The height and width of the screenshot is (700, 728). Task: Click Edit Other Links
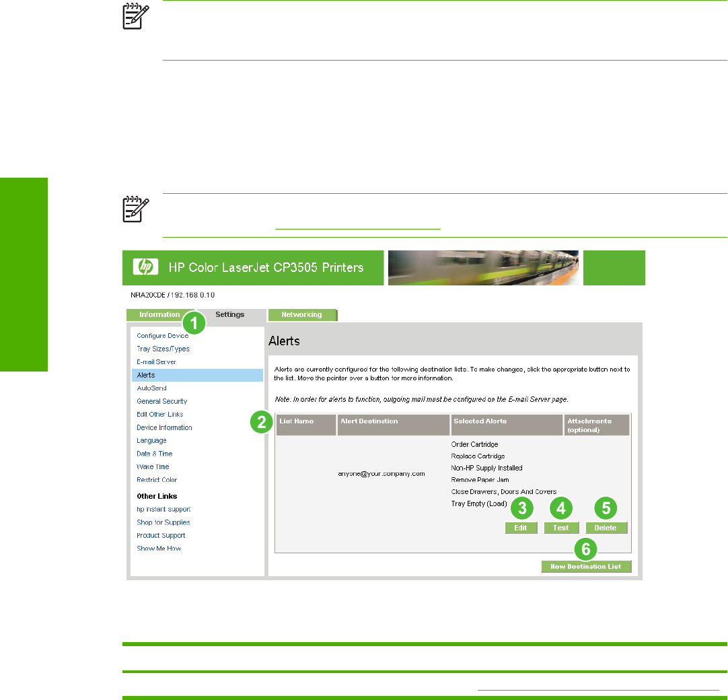[159, 415]
